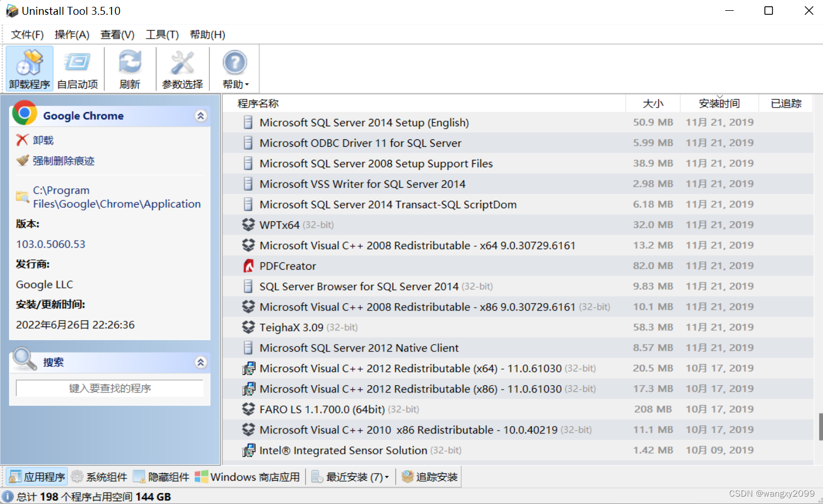Click the status bar info icon
Viewport: 823px width, 504px height.
coord(8,496)
